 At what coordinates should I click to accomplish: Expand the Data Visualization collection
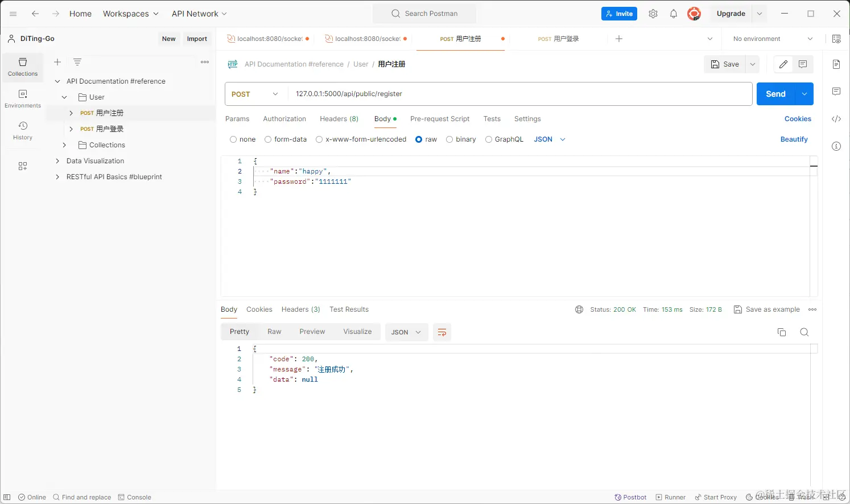click(57, 161)
